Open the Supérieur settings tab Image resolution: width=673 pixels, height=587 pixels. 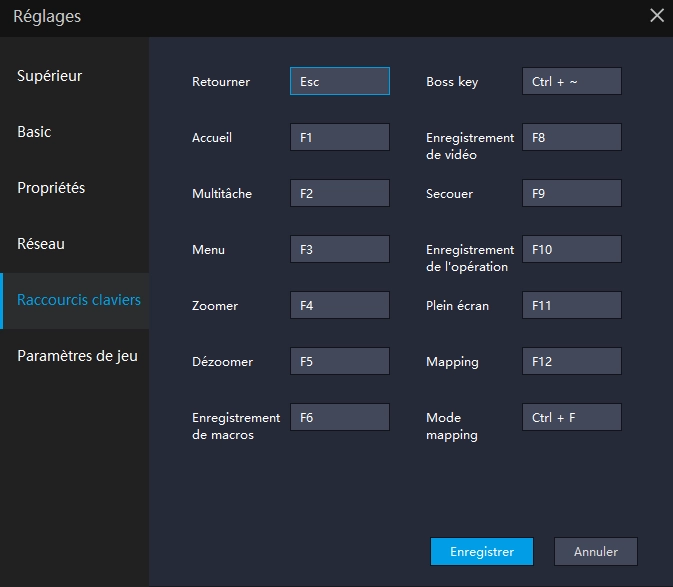point(50,76)
